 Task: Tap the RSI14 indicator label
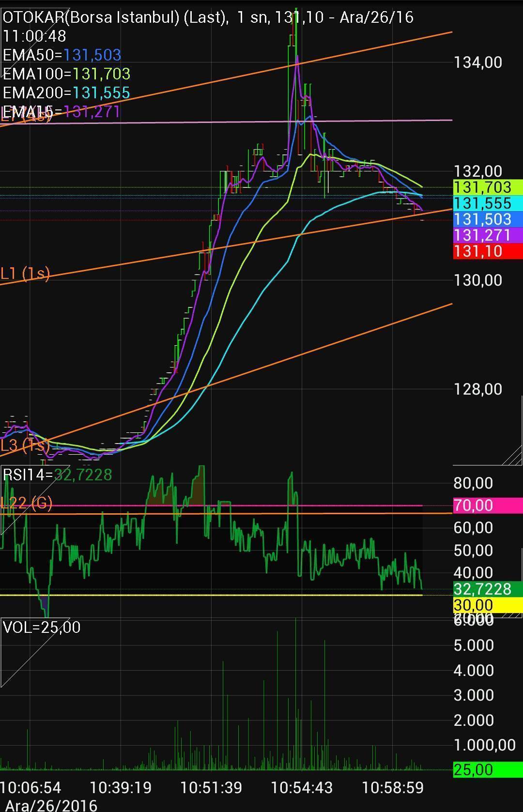pos(57,475)
